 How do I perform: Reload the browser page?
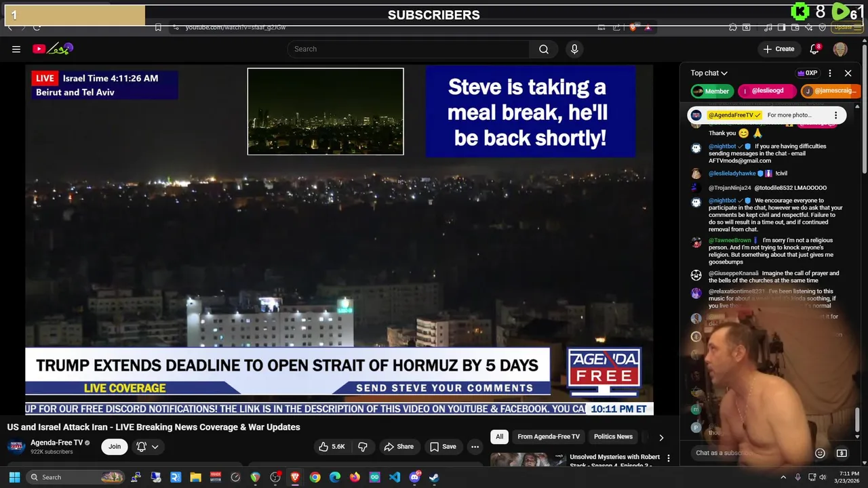(37, 27)
